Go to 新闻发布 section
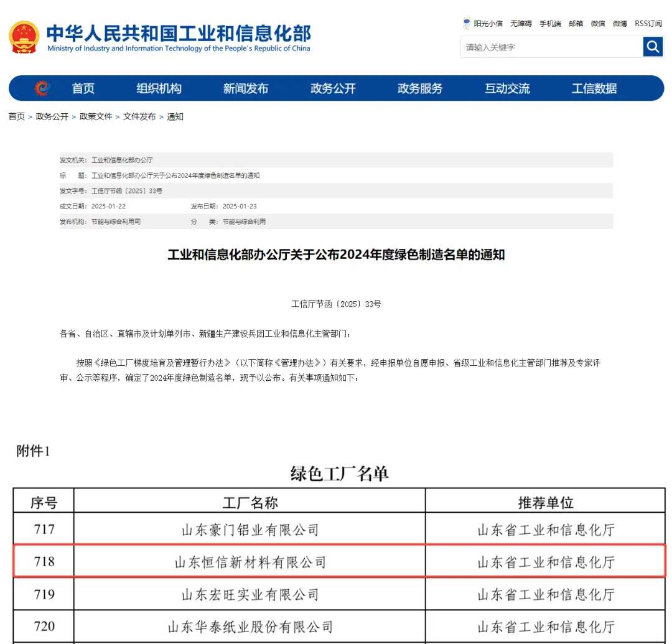This screenshot has width=672, height=644. (246, 88)
